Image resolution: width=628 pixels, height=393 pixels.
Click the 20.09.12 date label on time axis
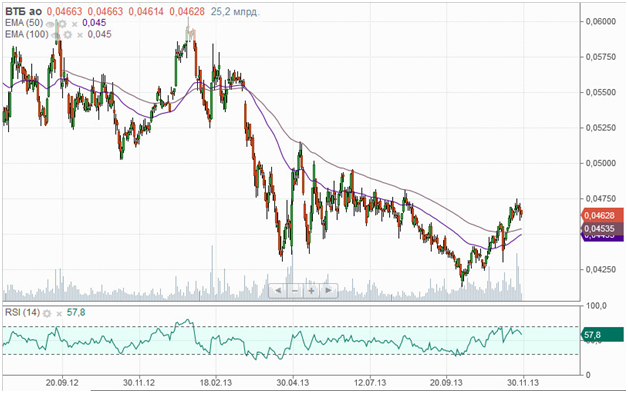coord(62,383)
